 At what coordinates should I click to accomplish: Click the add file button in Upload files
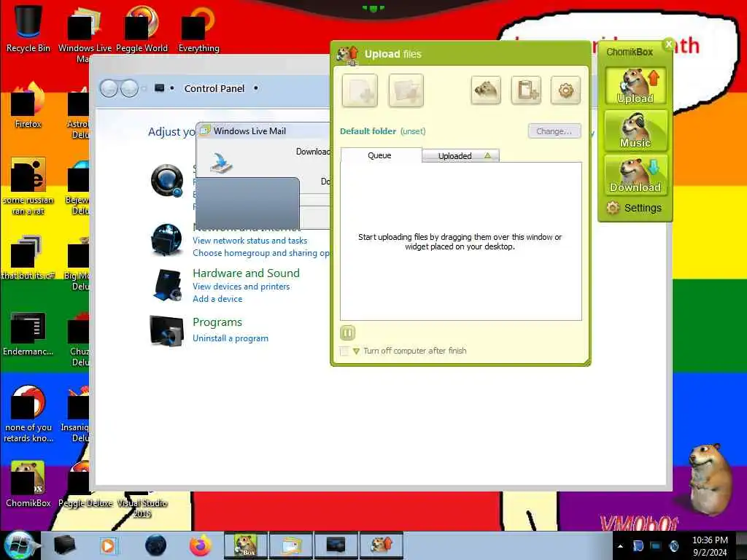360,90
